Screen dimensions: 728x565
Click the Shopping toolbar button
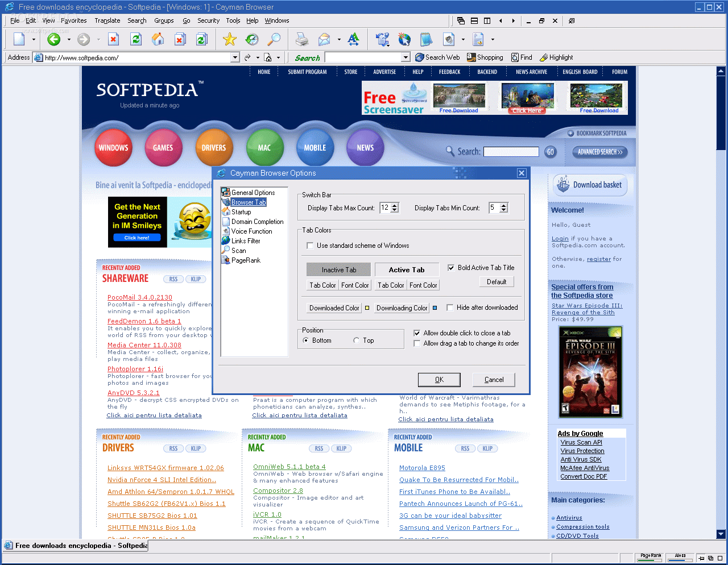point(485,57)
